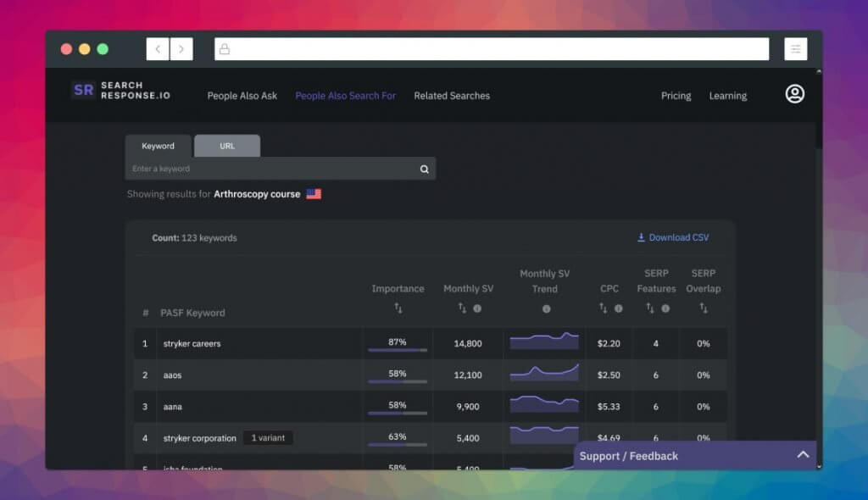Open Support / Feedback bar
Screen dimensions: 868x500
point(695,456)
